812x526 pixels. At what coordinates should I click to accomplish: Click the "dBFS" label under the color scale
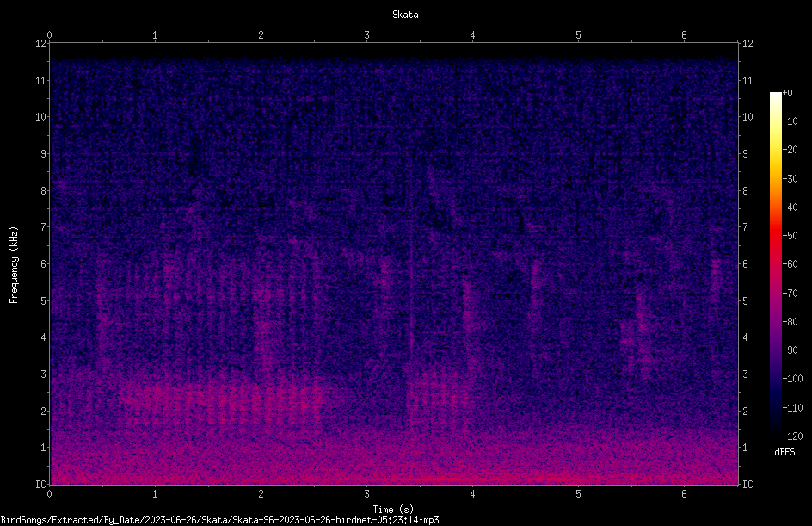coord(784,452)
